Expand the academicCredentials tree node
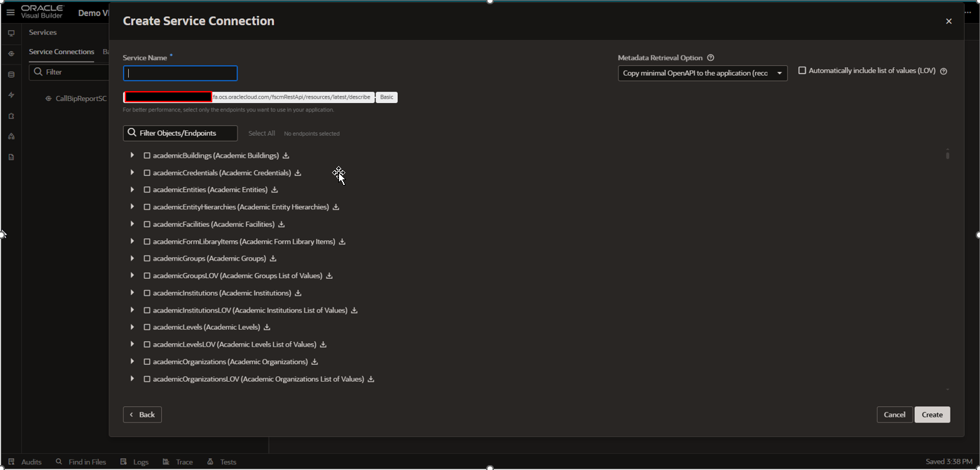Image resolution: width=980 pixels, height=470 pixels. coord(132,172)
